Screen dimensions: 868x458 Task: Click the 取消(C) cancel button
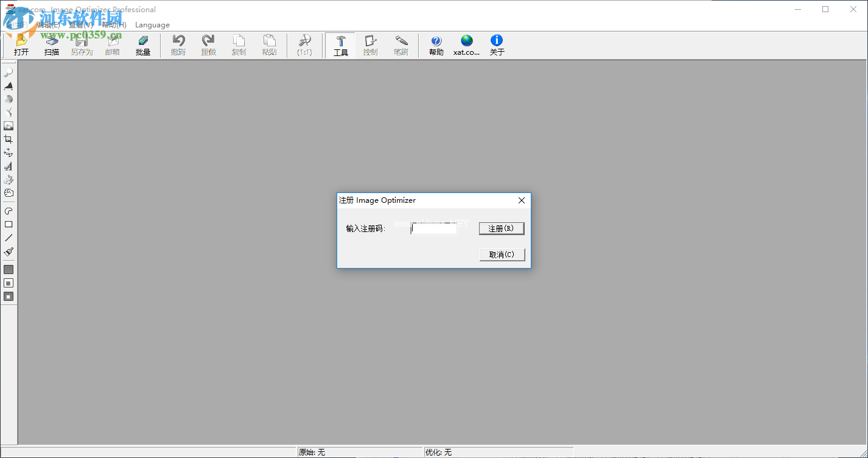coord(502,255)
